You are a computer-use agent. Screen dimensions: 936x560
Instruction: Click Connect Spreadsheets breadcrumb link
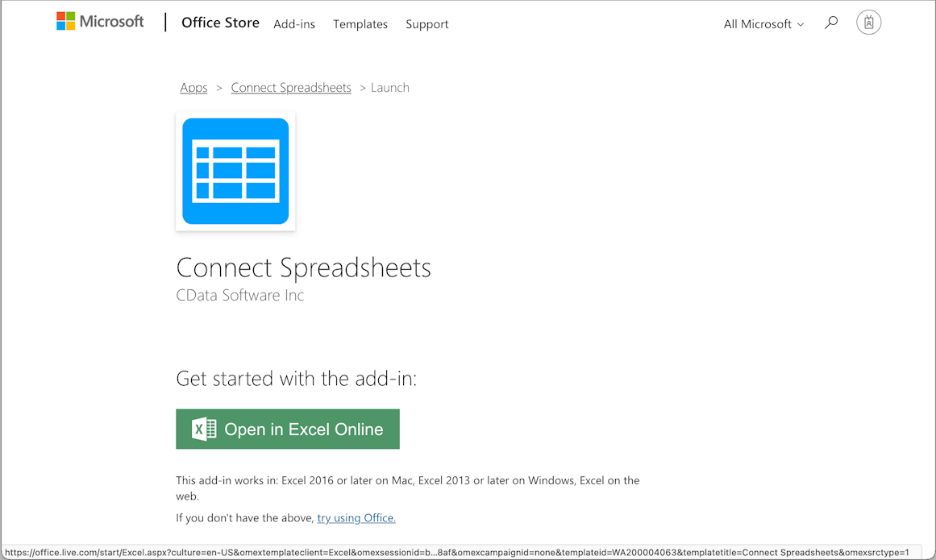(x=291, y=88)
